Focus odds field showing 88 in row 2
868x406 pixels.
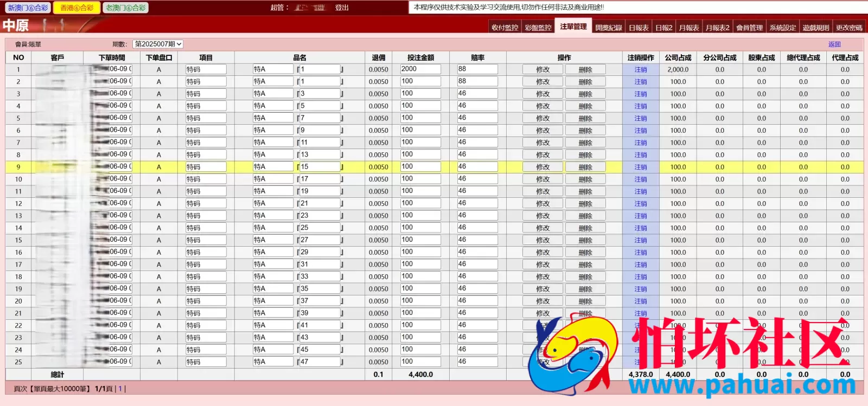tap(477, 81)
